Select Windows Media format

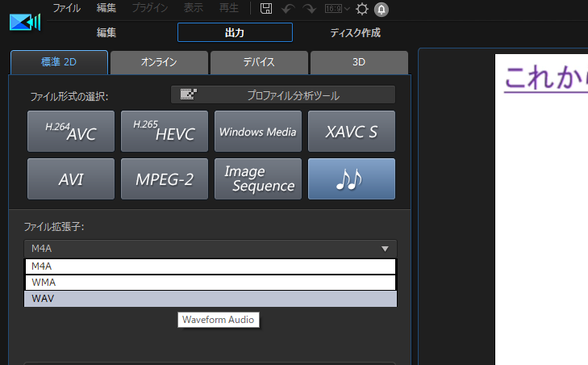point(258,131)
